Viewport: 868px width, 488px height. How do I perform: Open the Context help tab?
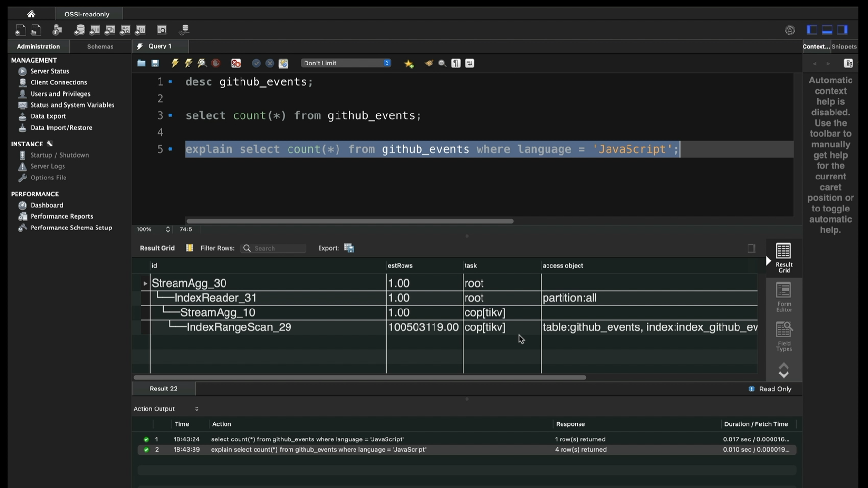(816, 46)
